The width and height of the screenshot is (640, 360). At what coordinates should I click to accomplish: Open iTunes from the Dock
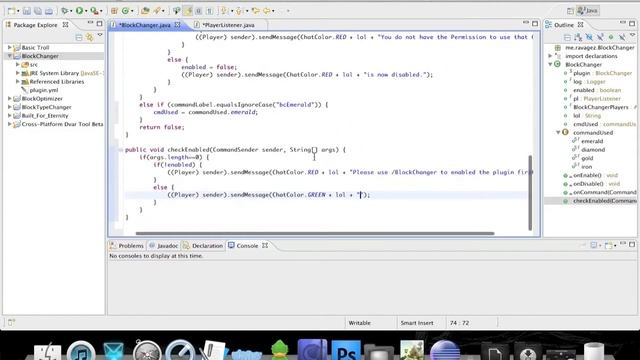pos(81,351)
